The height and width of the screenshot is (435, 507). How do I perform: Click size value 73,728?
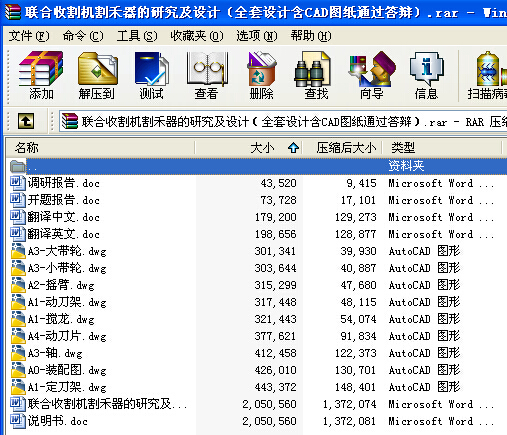(x=278, y=200)
